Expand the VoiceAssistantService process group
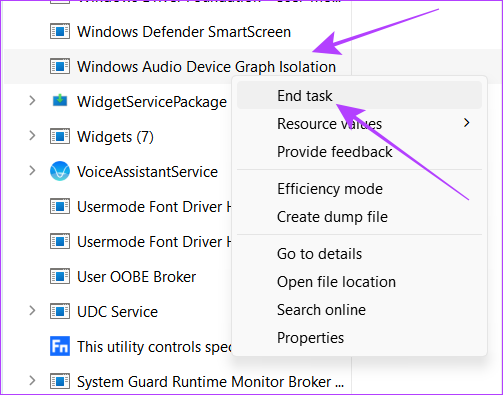The width and height of the screenshot is (503, 395). pyautogui.click(x=32, y=171)
